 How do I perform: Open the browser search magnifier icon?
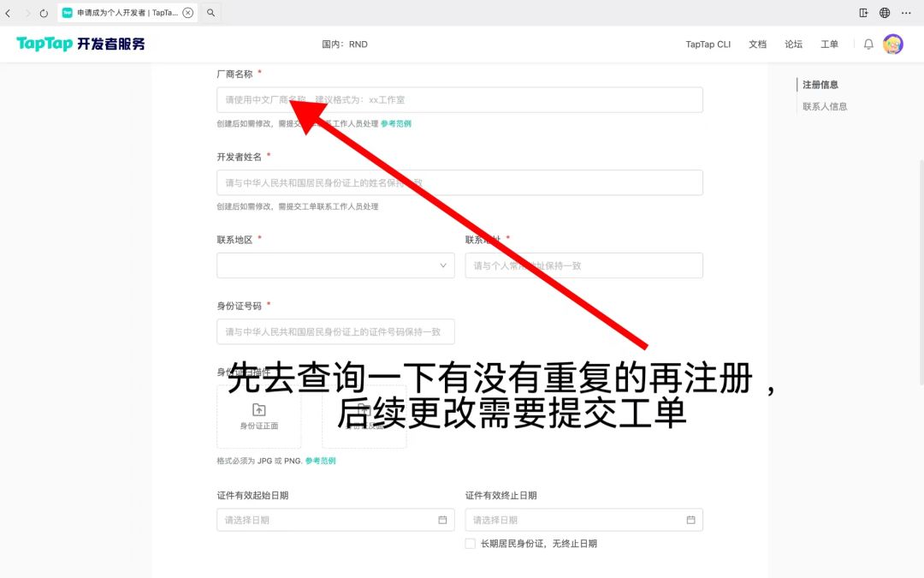point(210,12)
